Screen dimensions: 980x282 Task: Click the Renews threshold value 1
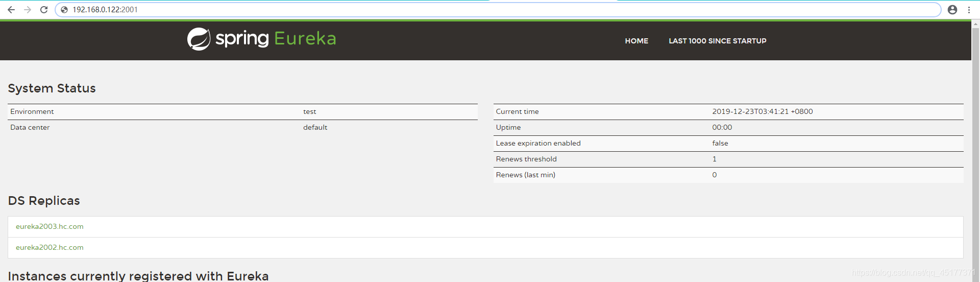(715, 159)
